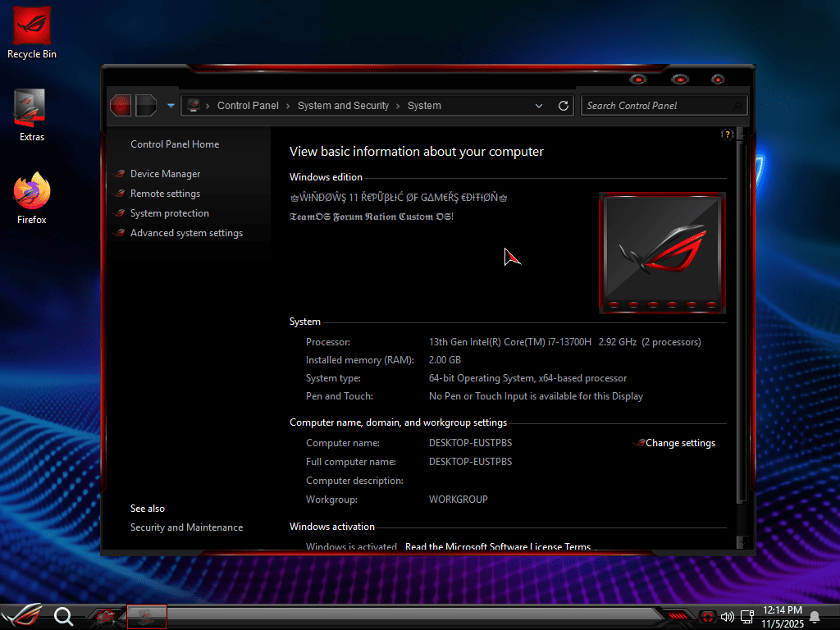The image size is (840, 630).
Task: Click red crosshair tray icon
Action: pos(708,617)
